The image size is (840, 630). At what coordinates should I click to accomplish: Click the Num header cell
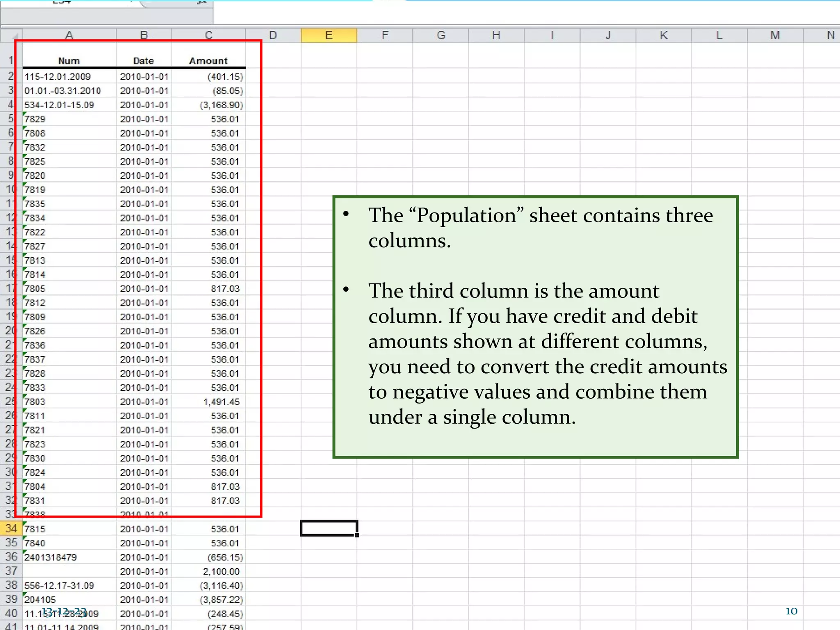point(69,61)
